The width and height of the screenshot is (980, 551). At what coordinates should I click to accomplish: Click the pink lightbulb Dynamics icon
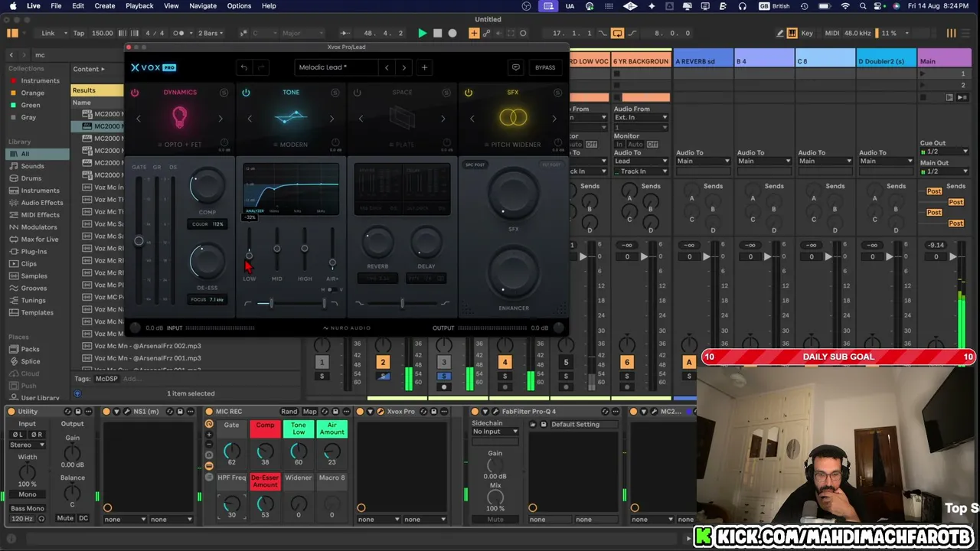pos(179,117)
